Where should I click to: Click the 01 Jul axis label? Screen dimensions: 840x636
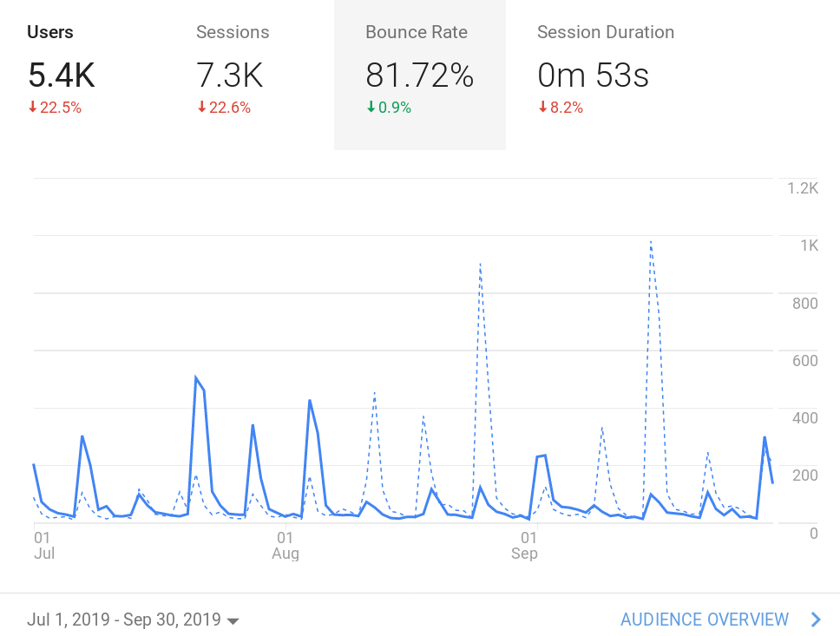[44, 546]
